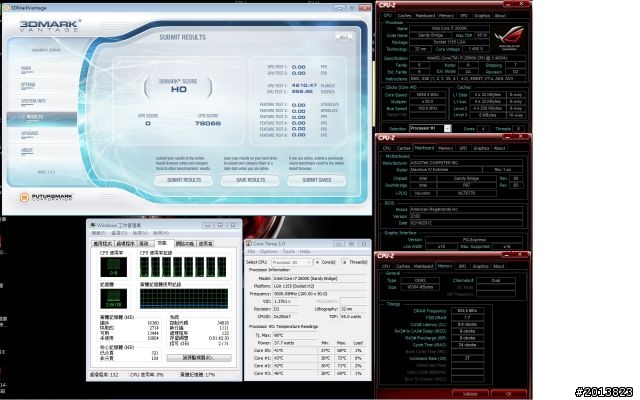Select 效能 tab in Task Manager

(x=163, y=243)
